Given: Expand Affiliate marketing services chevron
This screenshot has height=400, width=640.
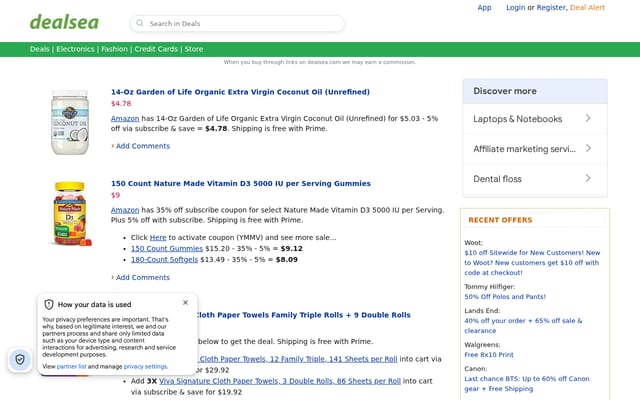Looking at the screenshot, I should (x=588, y=148).
